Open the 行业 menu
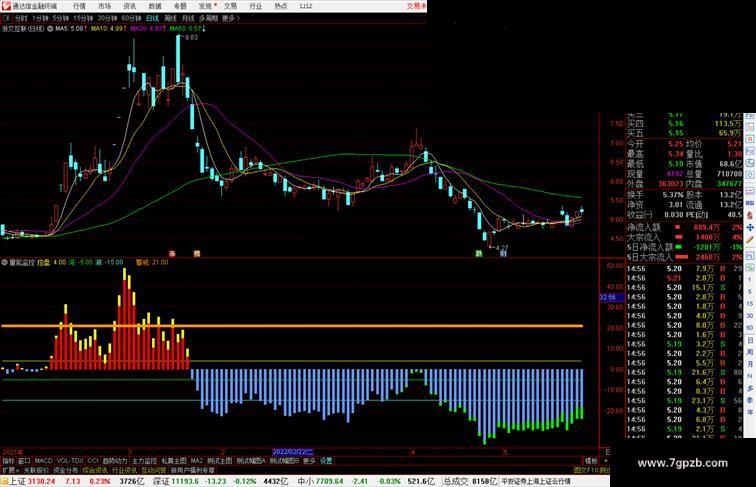The height and width of the screenshot is (487, 756). [x=256, y=6]
